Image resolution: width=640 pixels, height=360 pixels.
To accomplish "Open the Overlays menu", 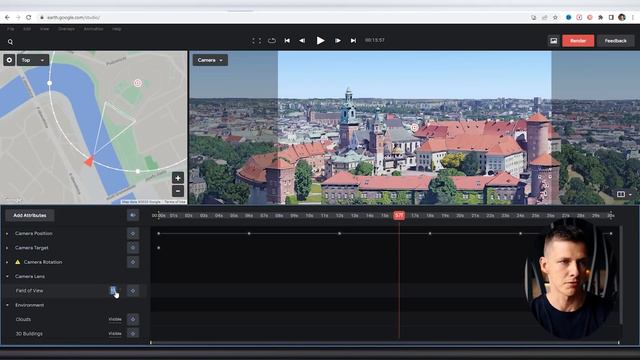I will pos(66,29).
